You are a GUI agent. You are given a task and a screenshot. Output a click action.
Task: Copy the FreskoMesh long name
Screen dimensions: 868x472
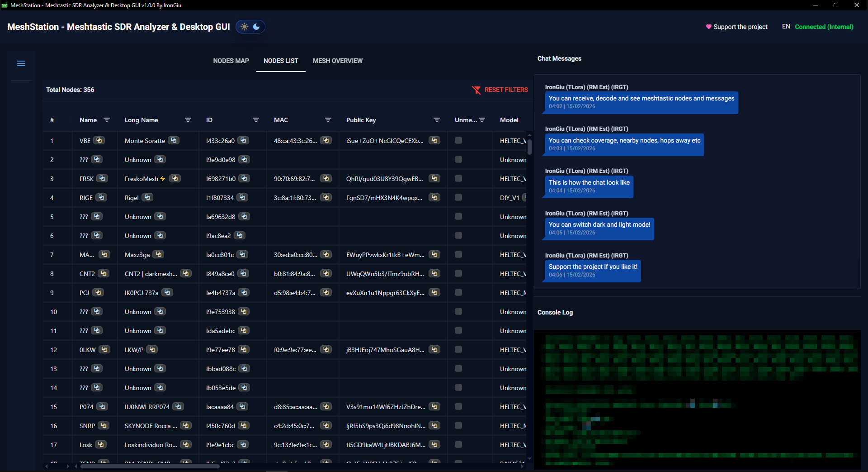coord(175,178)
